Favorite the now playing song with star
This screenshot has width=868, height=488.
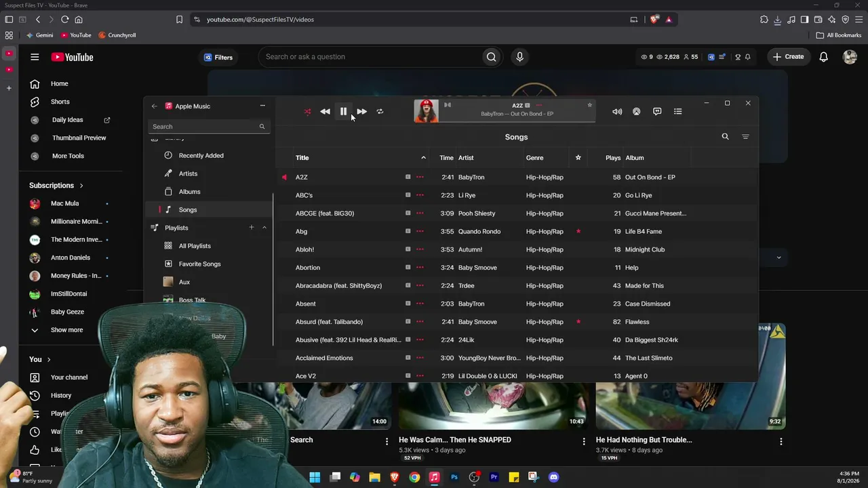589,105
